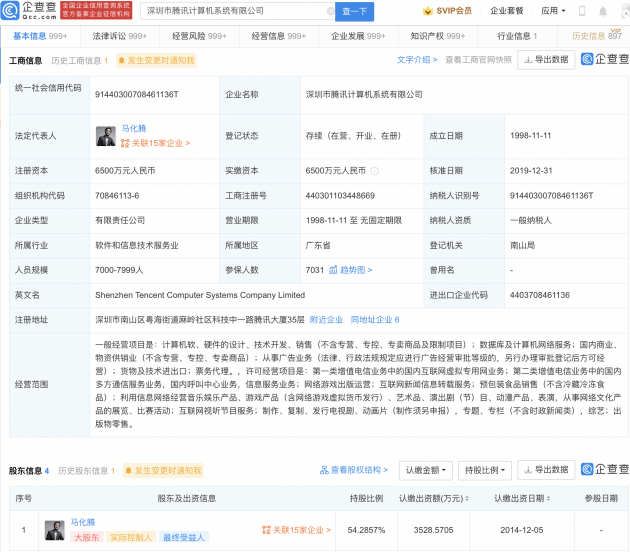Image resolution: width=630 pixels, height=552 pixels.
Task: Select 成立日期 value 1998-11-11
Action: [x=530, y=136]
